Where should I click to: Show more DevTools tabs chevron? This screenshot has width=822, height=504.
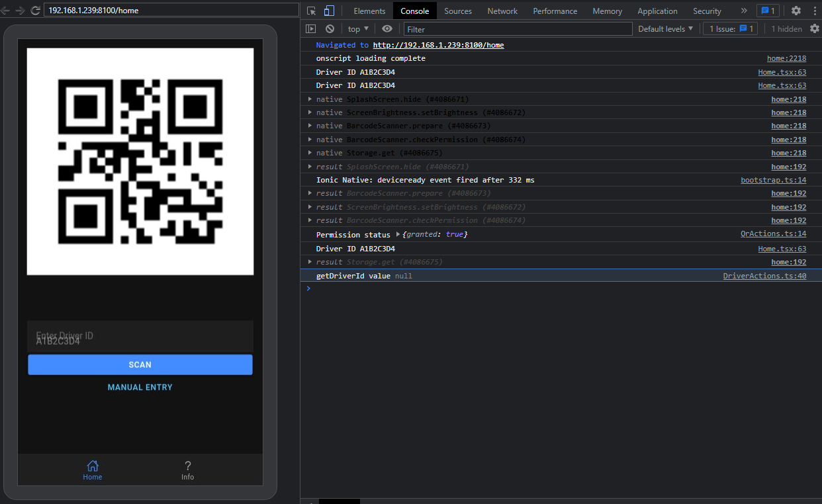(744, 11)
